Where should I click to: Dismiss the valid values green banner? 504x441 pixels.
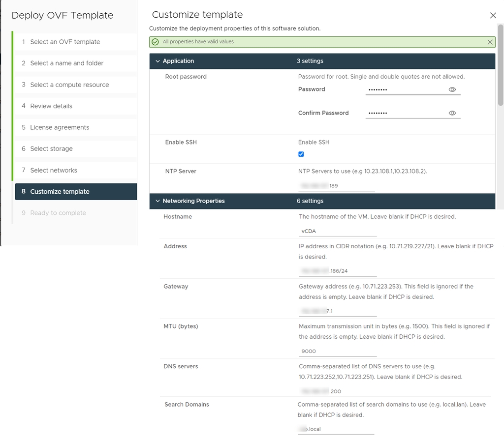490,42
